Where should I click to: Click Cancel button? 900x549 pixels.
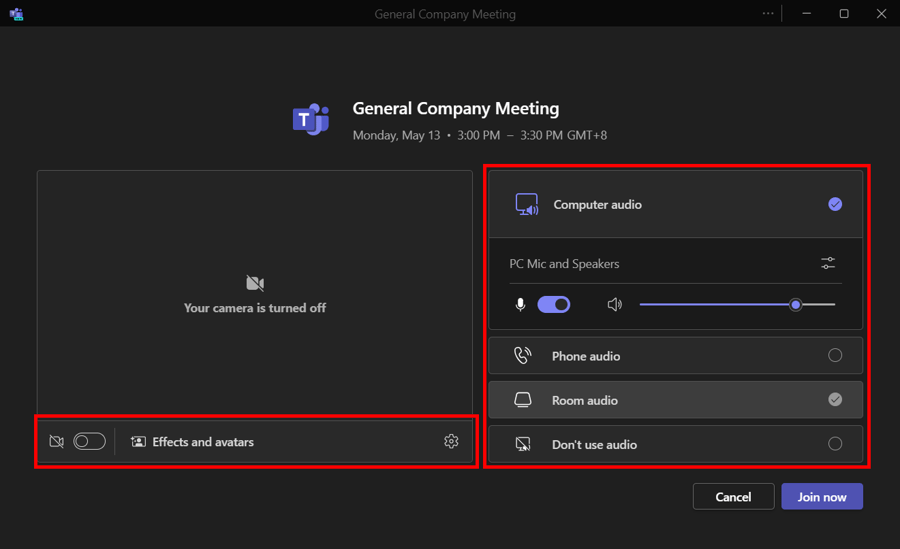click(x=734, y=497)
